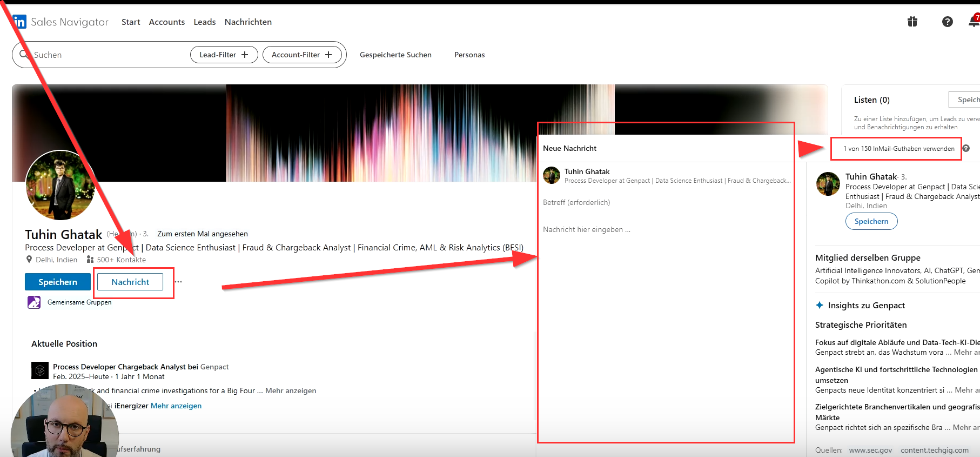
Task: Expand the Genpact strebt an Mehr link
Action: (x=966, y=352)
